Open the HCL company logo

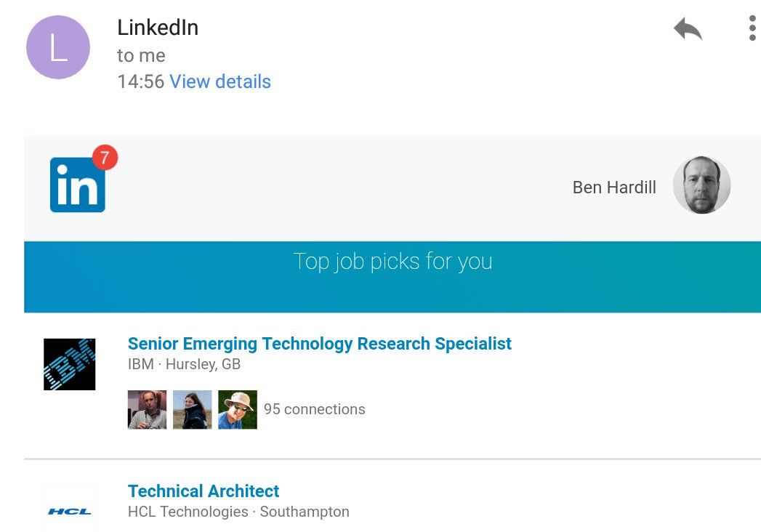coord(70,511)
